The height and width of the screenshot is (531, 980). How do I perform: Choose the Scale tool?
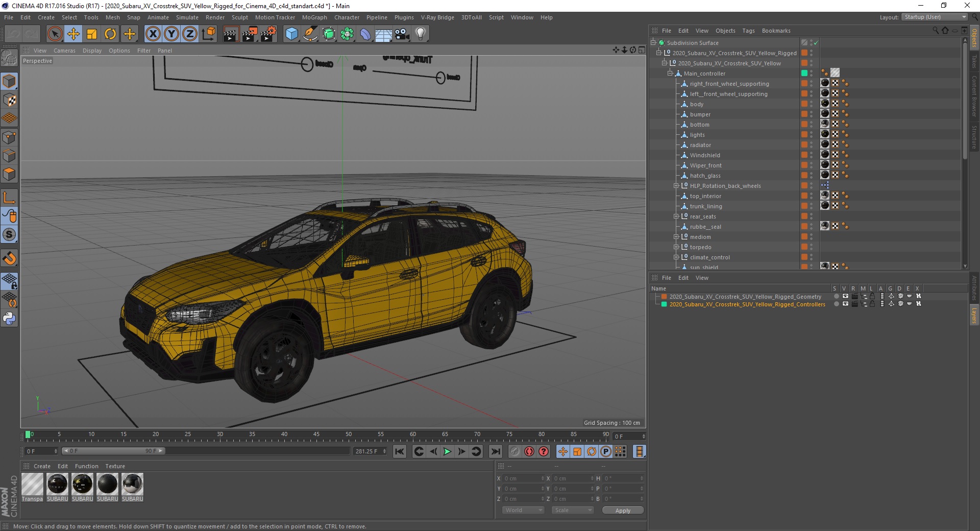[92, 34]
